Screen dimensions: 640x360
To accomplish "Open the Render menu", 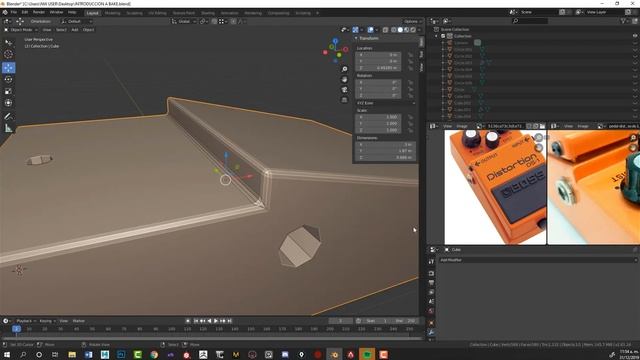I will [x=39, y=12].
